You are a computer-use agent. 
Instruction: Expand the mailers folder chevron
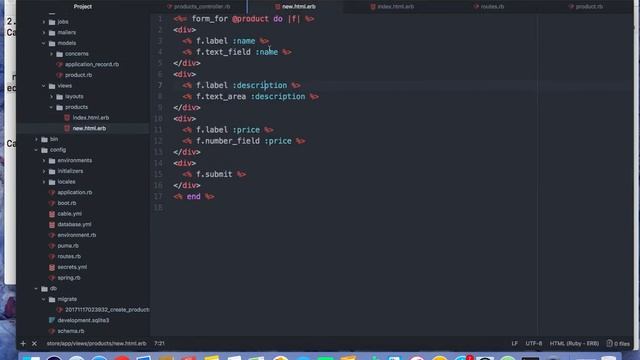(44, 32)
